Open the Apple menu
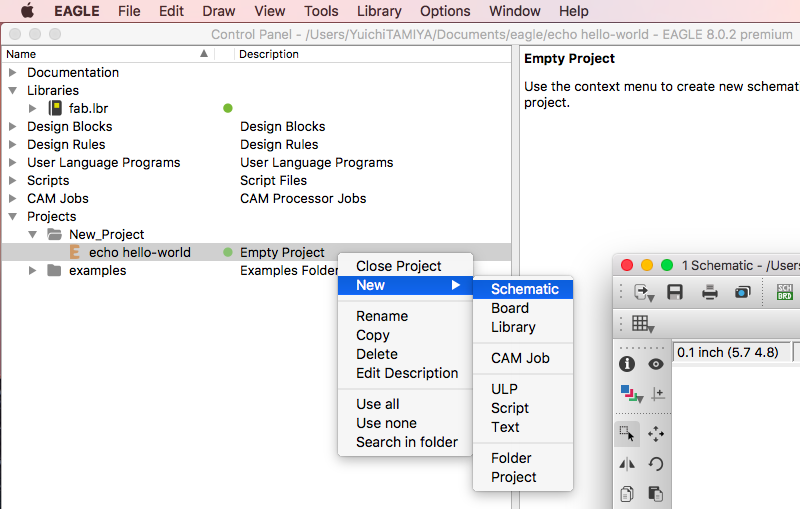The height and width of the screenshot is (509, 800). click(x=27, y=10)
